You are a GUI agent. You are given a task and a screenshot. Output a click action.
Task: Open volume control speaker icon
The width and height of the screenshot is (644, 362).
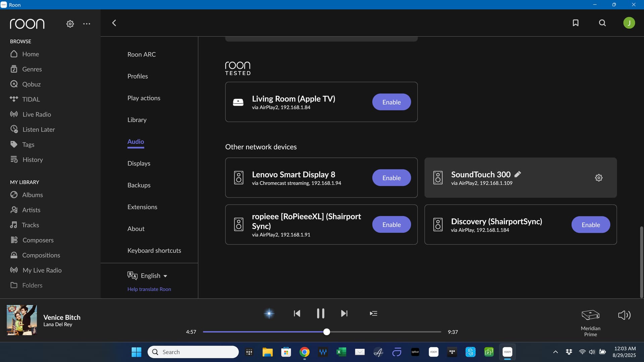pos(624,315)
